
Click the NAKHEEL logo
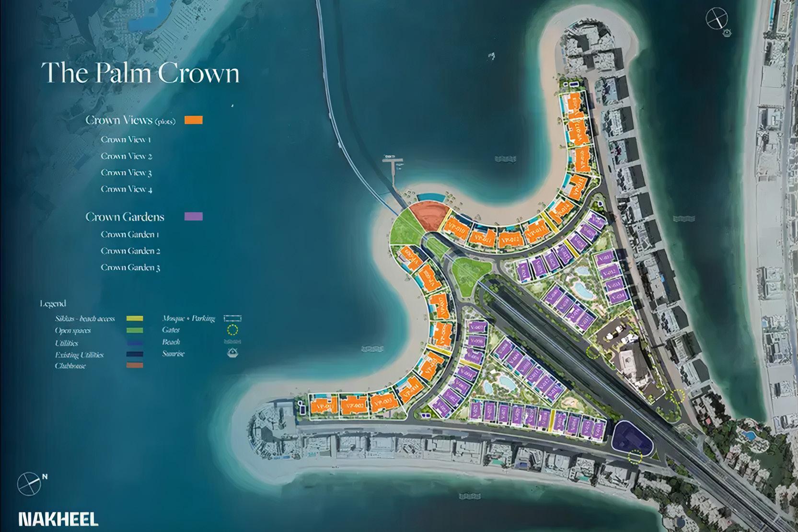[58, 519]
